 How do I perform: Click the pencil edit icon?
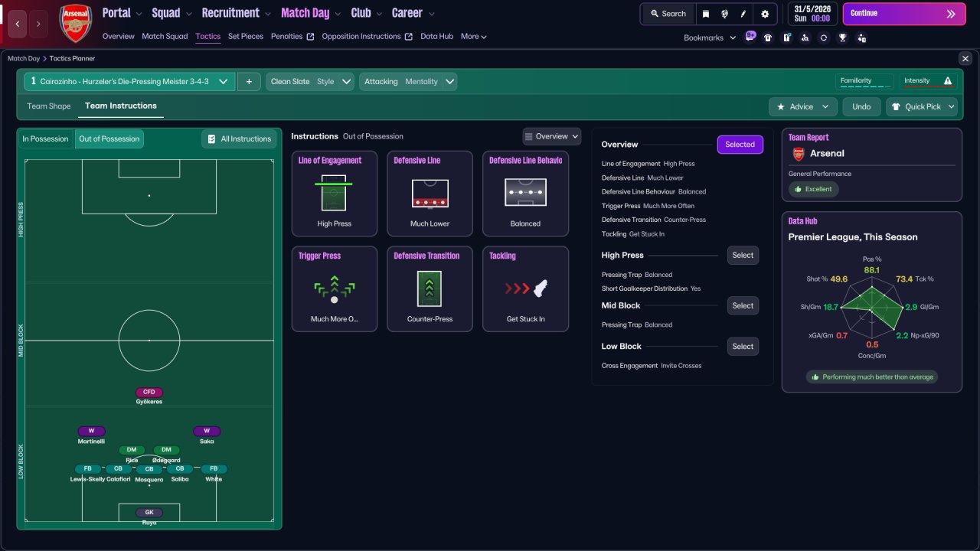[x=743, y=14]
